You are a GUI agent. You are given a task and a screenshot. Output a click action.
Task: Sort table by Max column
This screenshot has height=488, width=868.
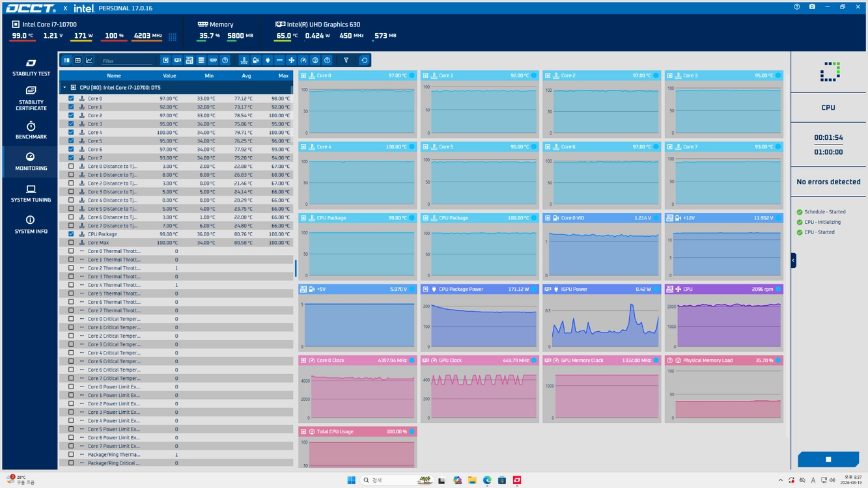pos(283,76)
